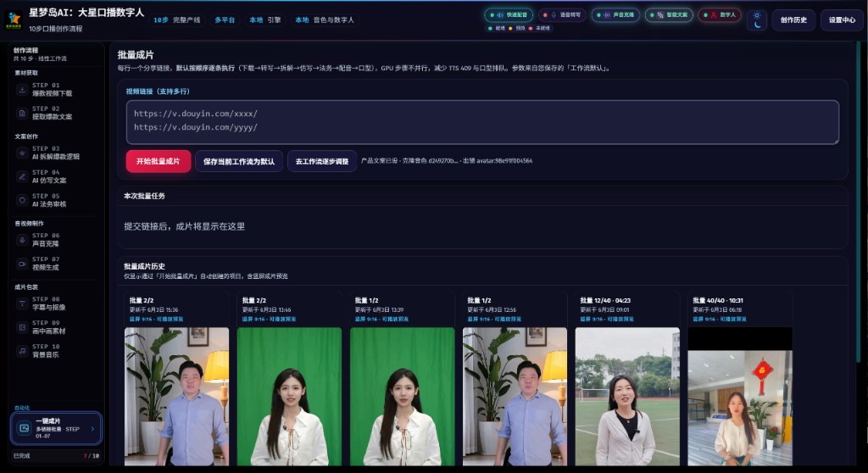Image resolution: width=868 pixels, height=473 pixels.
Task: Click the 提交链接后，成片将显示在这里 placeholder text
Action: click(x=184, y=226)
